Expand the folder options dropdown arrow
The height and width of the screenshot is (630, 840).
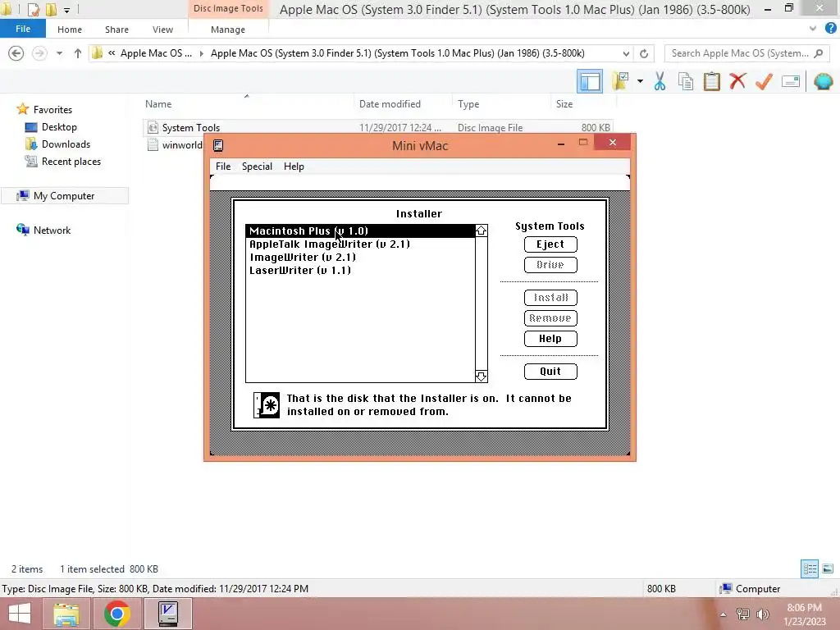[640, 81]
